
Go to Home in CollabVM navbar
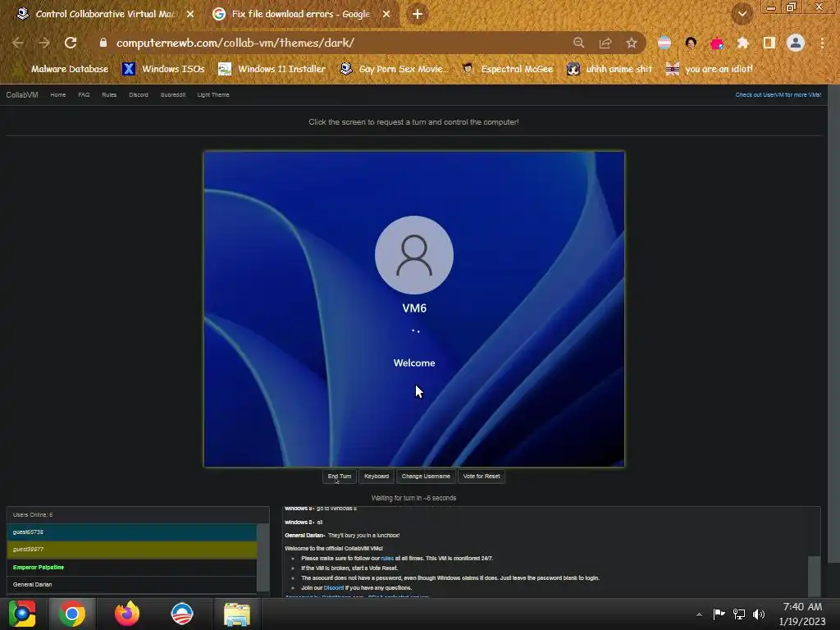coord(58,95)
